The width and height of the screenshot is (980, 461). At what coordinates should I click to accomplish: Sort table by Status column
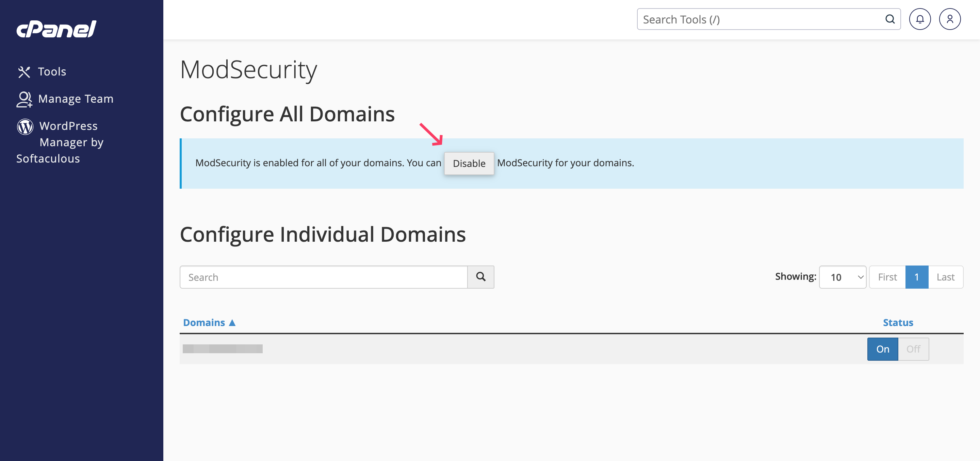coord(898,323)
